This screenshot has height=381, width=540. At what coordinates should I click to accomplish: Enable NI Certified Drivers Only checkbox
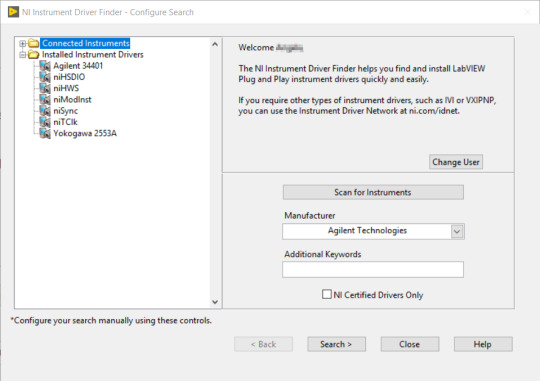326,294
